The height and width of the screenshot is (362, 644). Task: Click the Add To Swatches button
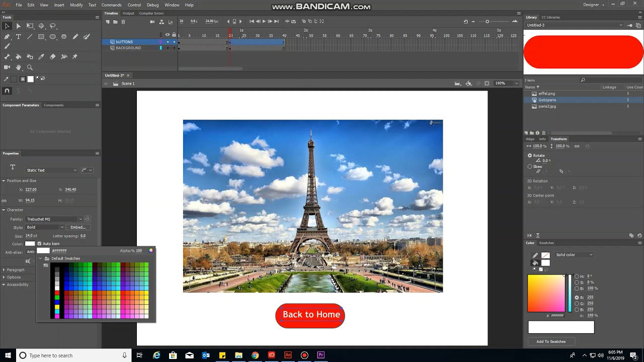point(551,341)
